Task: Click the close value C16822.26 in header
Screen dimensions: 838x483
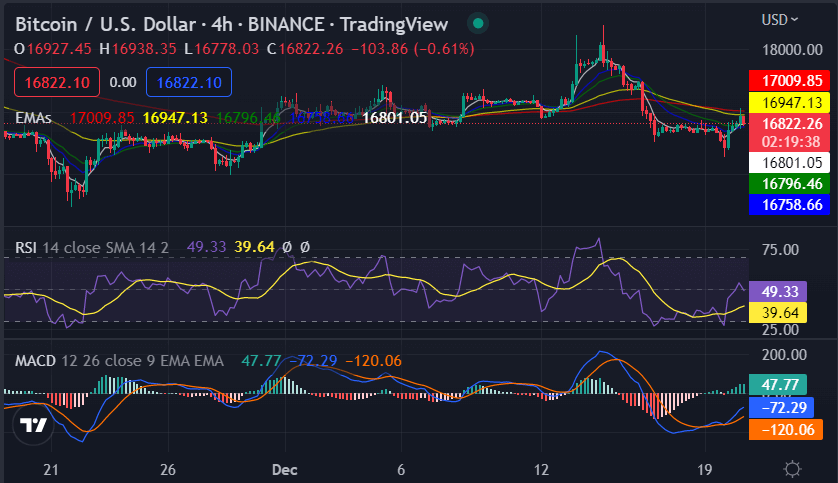Action: (x=305, y=49)
